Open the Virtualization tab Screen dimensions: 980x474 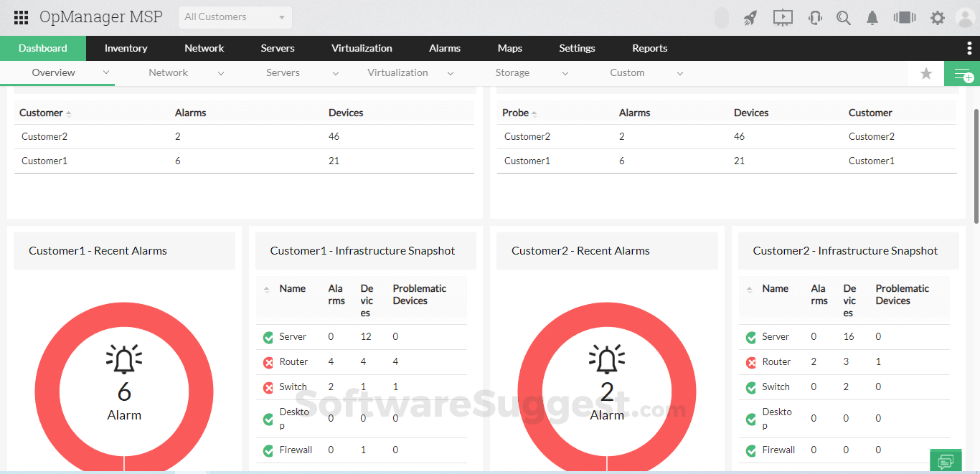coord(362,48)
